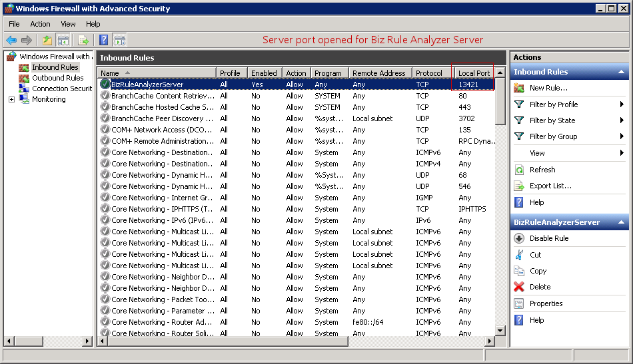Open the Filter by Profile submenu arrow
The height and width of the screenshot is (364, 633).
622,104
